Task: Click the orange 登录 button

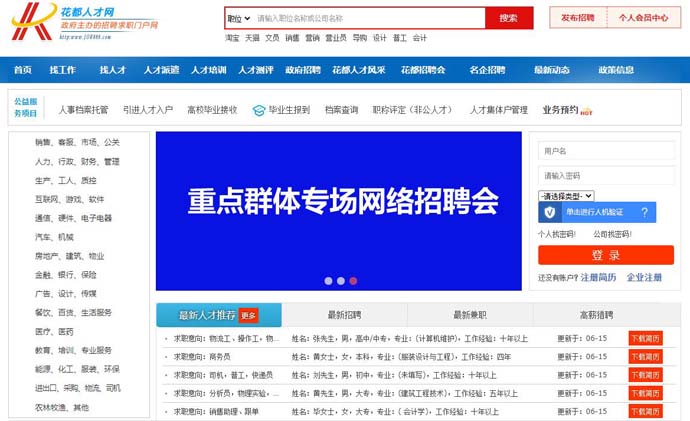Action: (x=606, y=255)
